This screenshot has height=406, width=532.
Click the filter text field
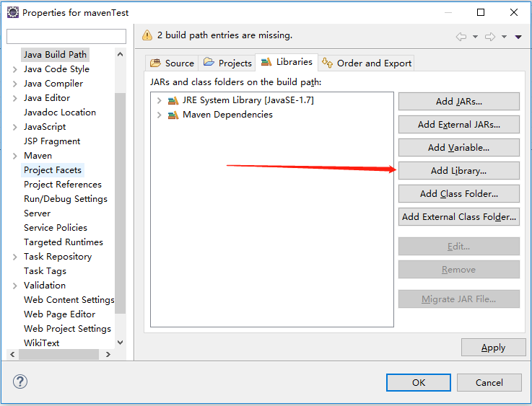point(66,36)
